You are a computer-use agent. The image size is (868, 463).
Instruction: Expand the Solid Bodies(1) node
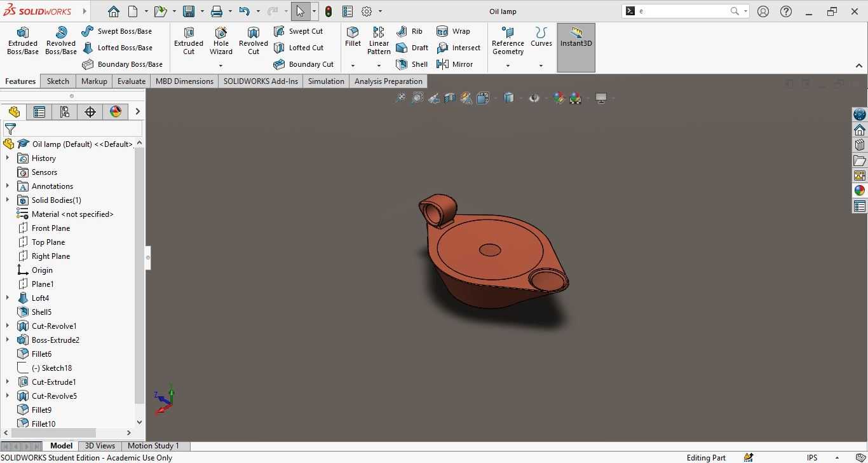8,200
